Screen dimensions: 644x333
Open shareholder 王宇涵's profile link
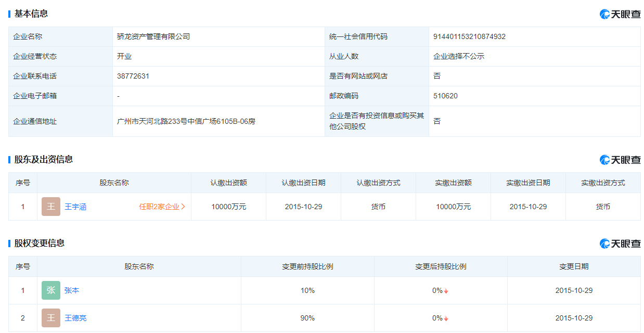pos(75,207)
